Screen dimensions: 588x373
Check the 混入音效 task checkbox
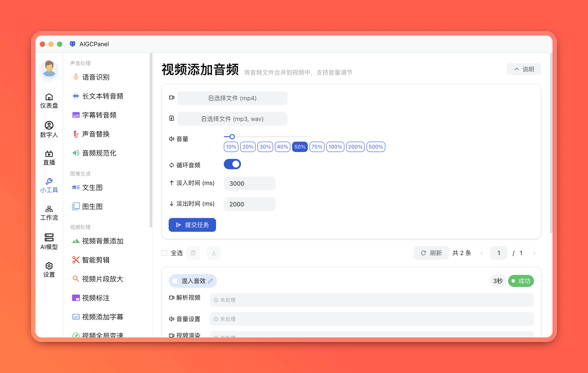point(175,281)
